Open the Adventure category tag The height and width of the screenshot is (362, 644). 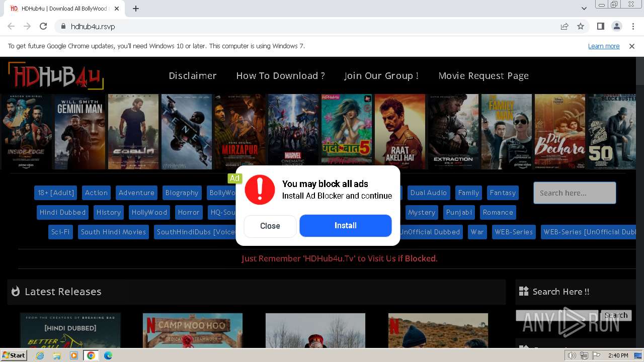coord(136,193)
